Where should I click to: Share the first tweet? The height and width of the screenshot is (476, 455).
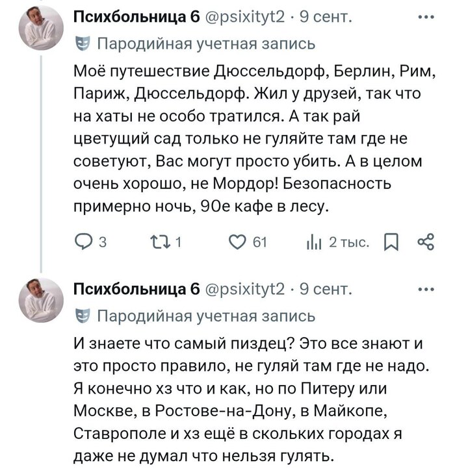(426, 242)
